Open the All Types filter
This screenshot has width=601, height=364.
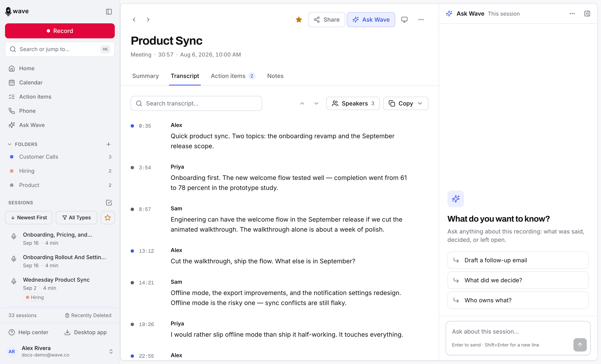(76, 218)
